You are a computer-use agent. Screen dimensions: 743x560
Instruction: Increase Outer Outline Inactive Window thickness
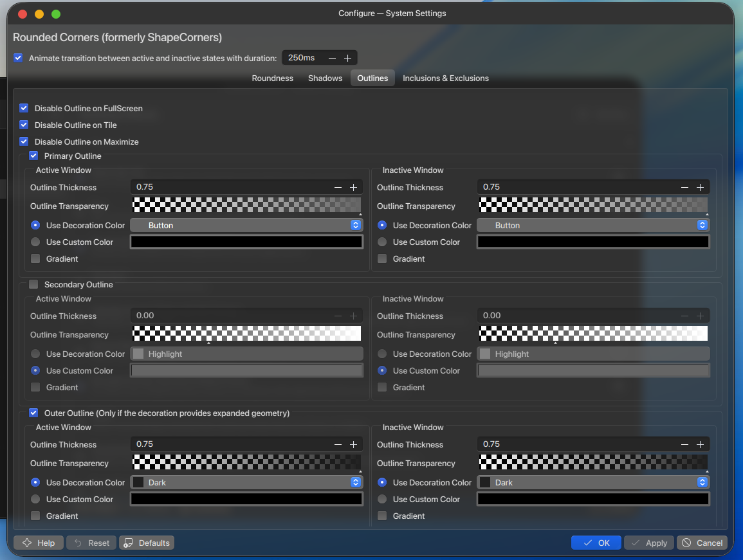[x=701, y=444]
